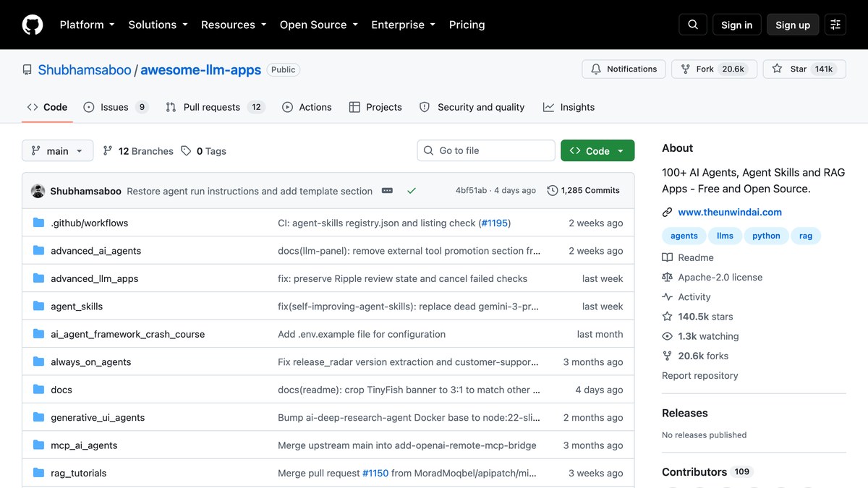Star the awesome-llm-apps repository
Image resolution: width=868 pixels, height=488 pixels.
coord(804,69)
